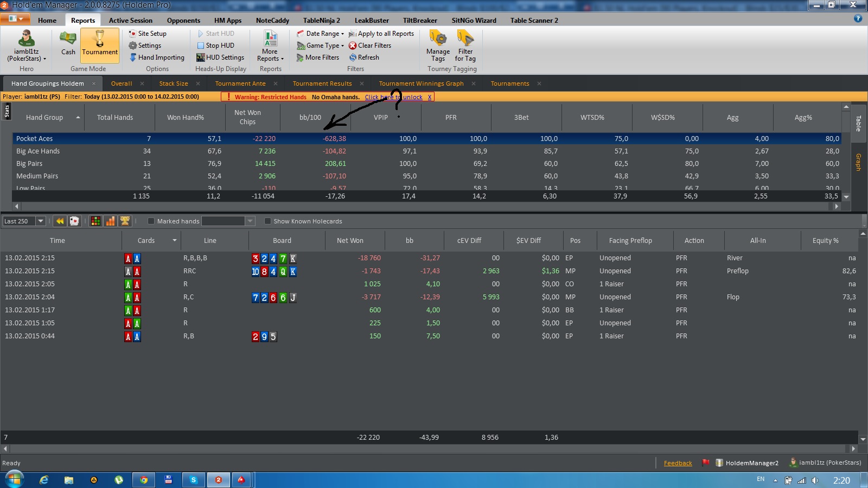Toggle the Marked hands checkbox
868x488 pixels.
151,221
